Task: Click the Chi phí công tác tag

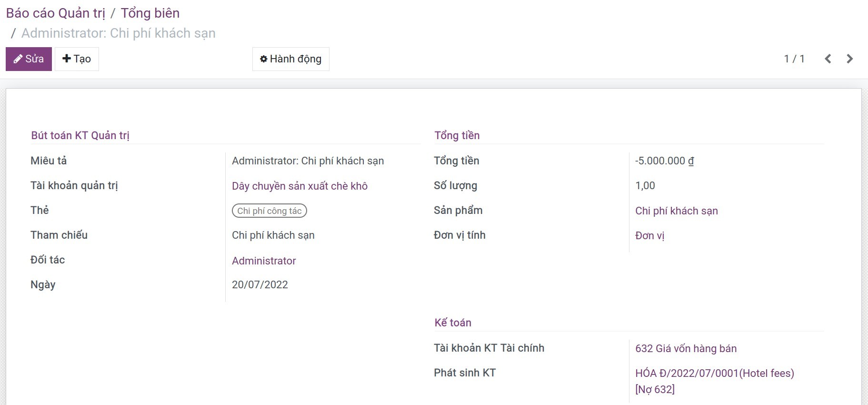Action: pos(269,211)
